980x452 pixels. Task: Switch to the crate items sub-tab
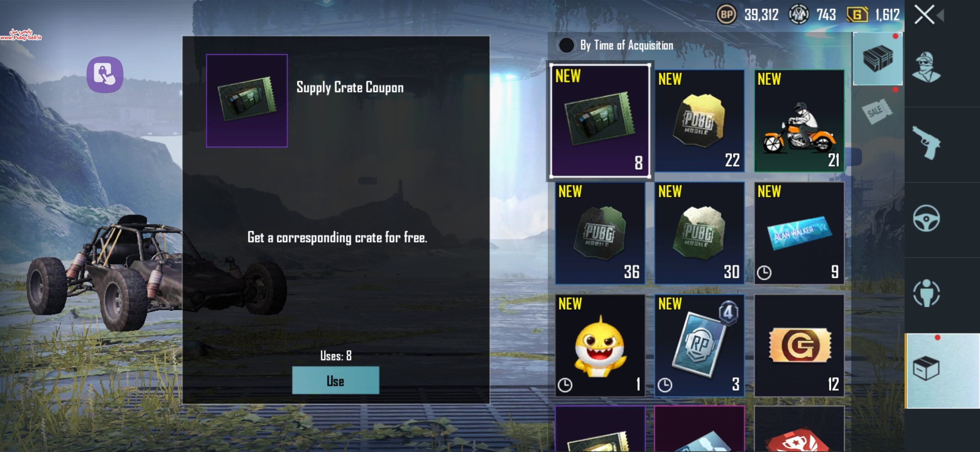pyautogui.click(x=878, y=59)
